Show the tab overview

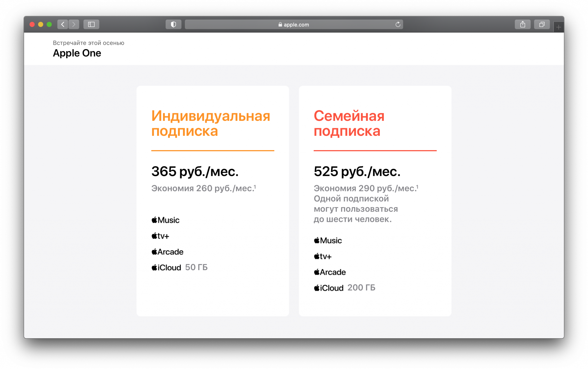(x=542, y=24)
